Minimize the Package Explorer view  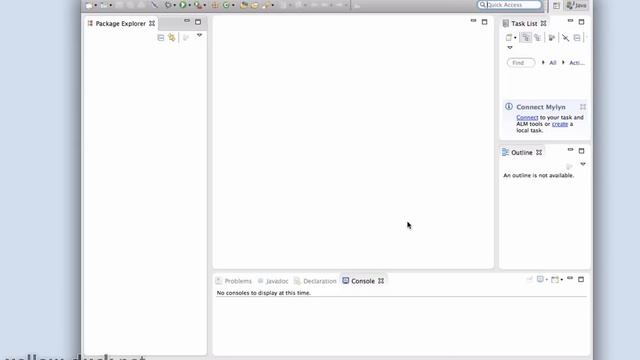(x=187, y=21)
